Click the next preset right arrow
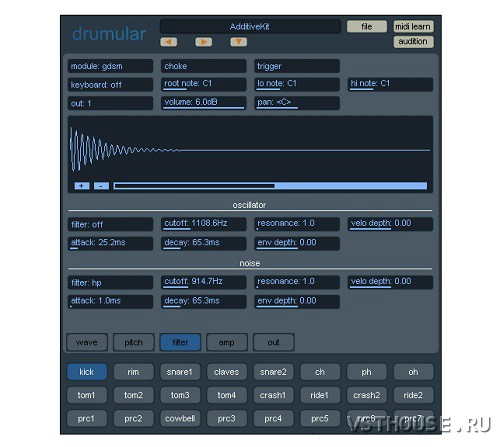500x447 pixels. click(x=203, y=42)
